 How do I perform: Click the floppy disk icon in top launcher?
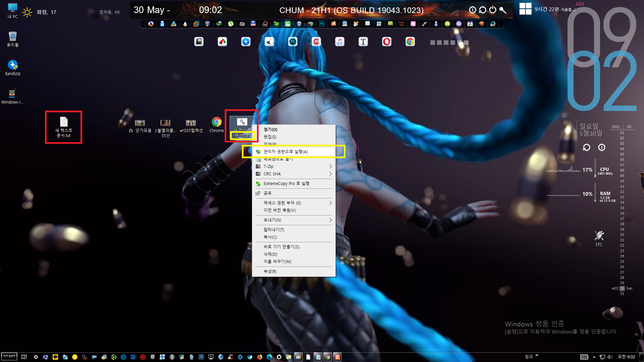(253, 24)
